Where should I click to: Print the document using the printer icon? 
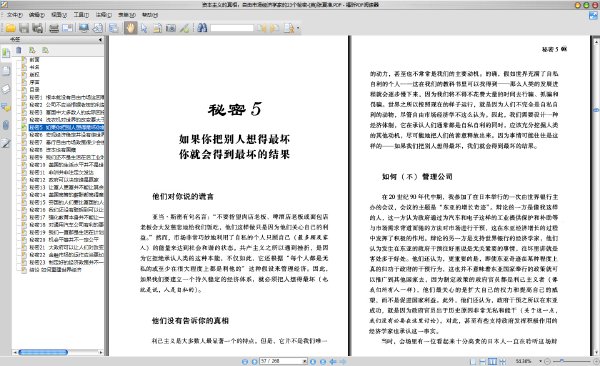(x=54, y=28)
